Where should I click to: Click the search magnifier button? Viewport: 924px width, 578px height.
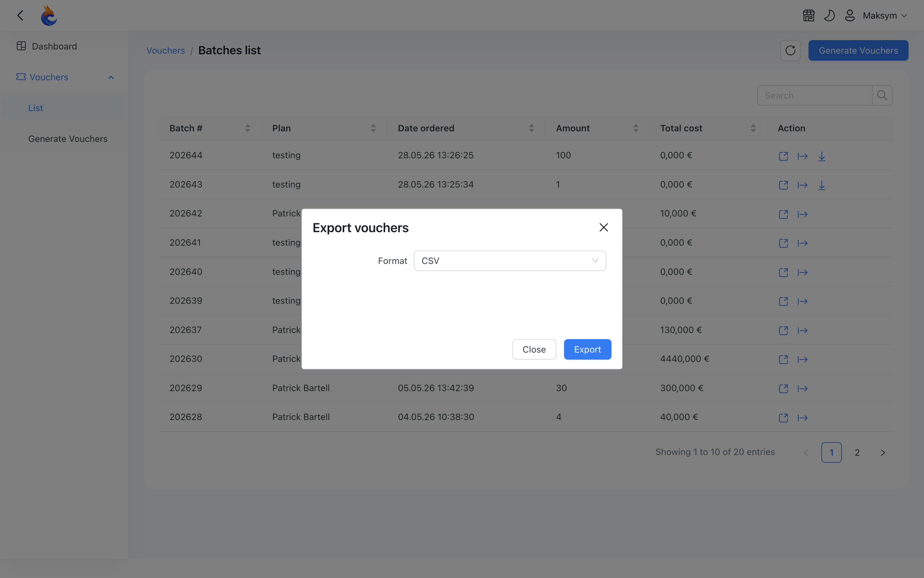[882, 95]
